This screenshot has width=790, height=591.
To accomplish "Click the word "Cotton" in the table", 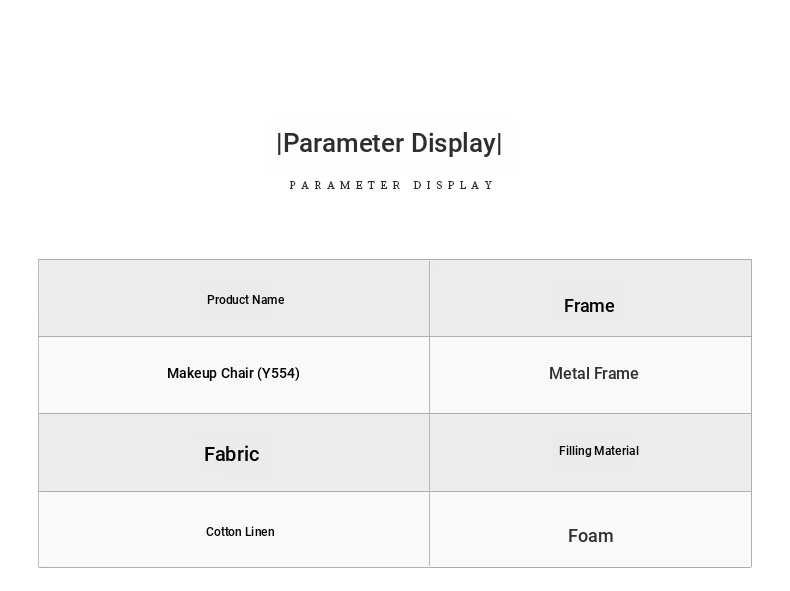I will tap(224, 532).
